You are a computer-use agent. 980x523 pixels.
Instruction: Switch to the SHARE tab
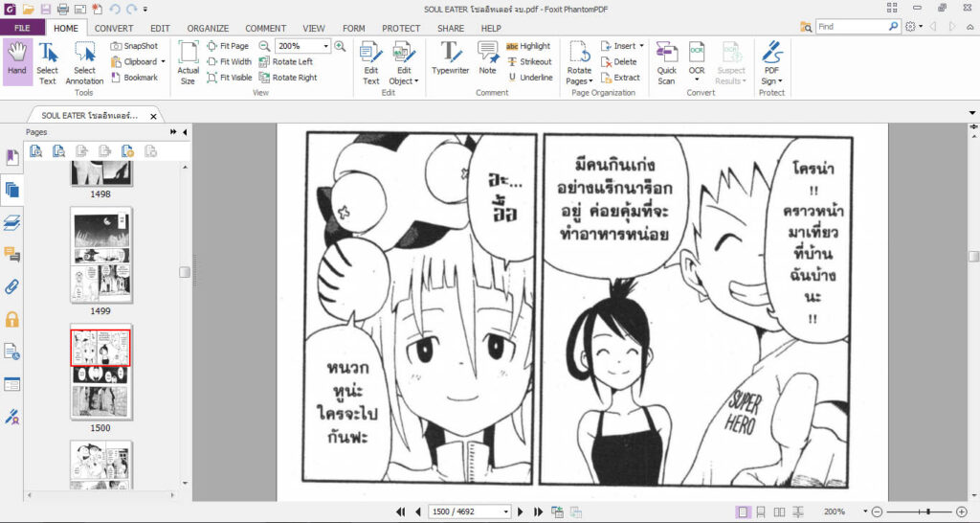[451, 28]
